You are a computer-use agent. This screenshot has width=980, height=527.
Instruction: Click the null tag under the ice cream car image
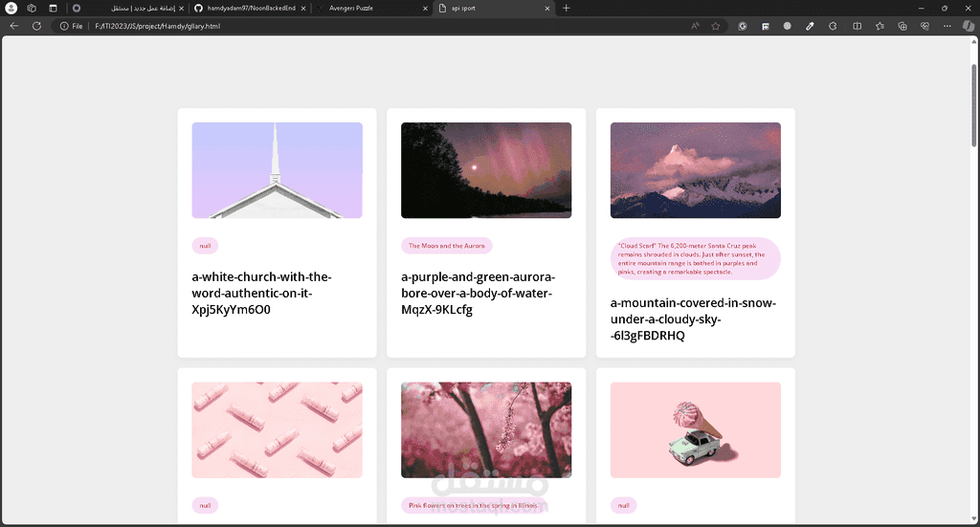(624, 506)
